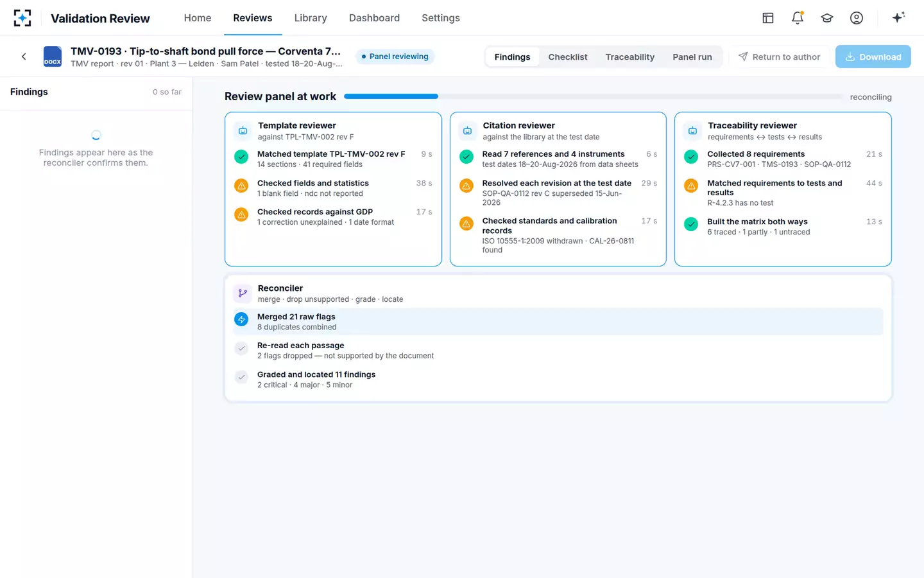Click '2 critical · 4 major · 5 minor' text
The width and height of the screenshot is (924, 578).
click(x=305, y=385)
